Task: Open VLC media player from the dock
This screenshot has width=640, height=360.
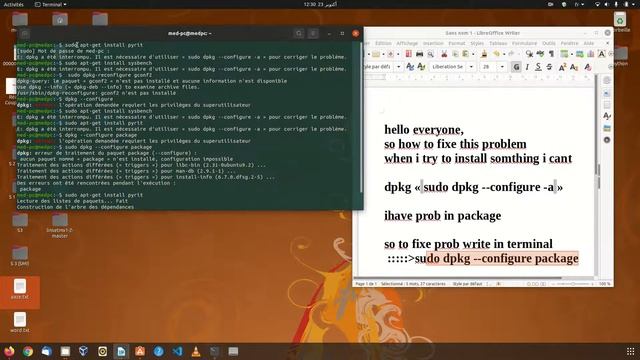Action: [196, 351]
